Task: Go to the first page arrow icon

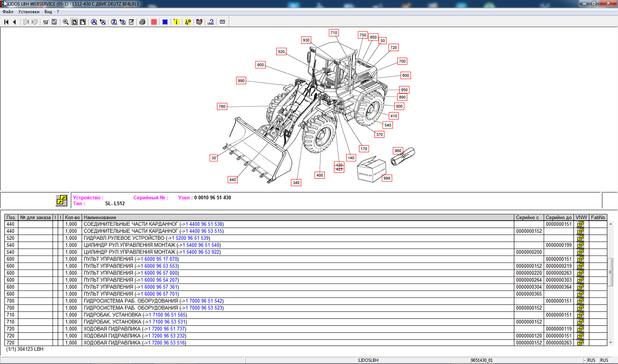Action: tap(6, 22)
